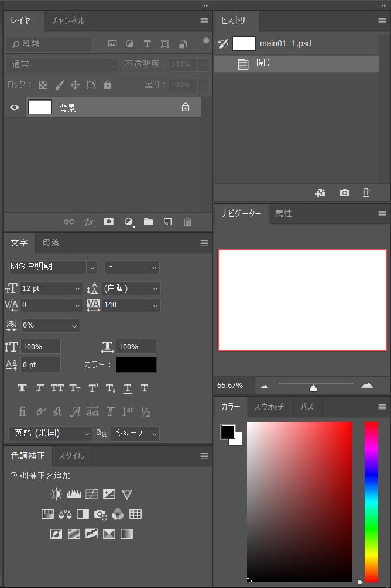Switch to the チャンネル tab
Viewport: 391px width, 588px height.
tap(68, 20)
